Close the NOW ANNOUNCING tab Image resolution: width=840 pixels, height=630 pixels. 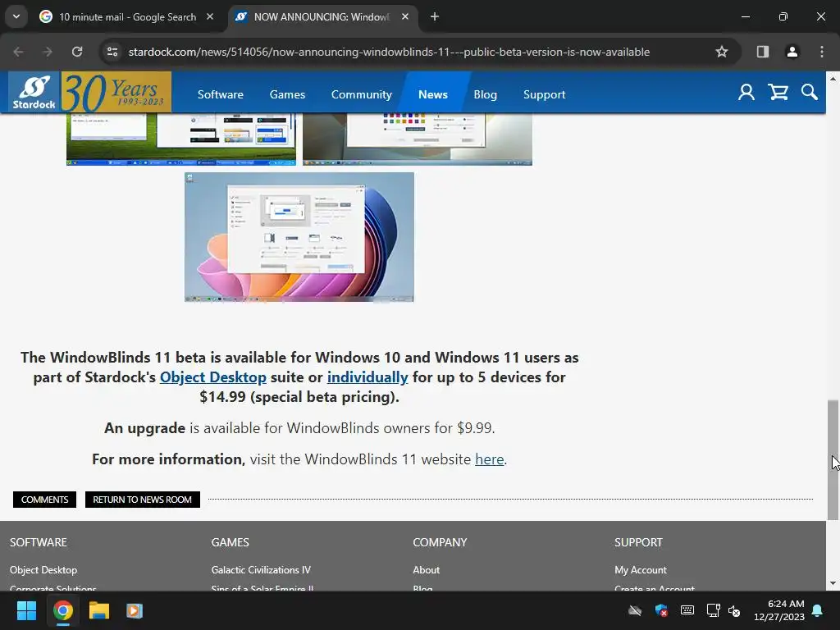tap(405, 16)
